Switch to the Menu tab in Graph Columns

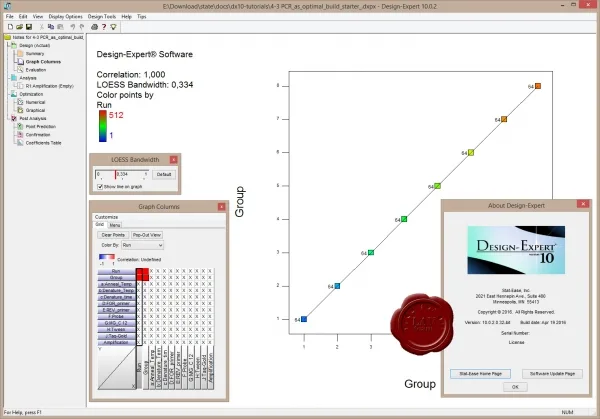115,225
